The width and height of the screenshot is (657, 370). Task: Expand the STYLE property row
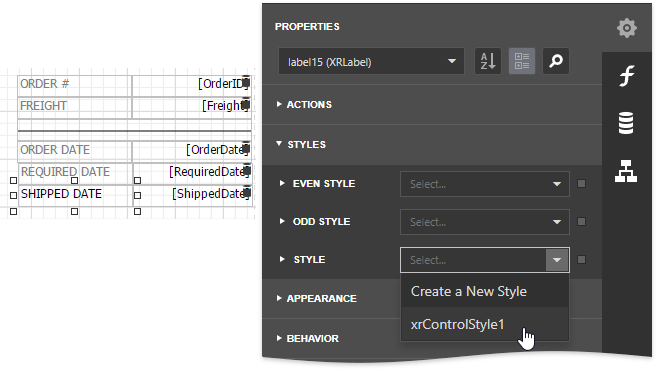point(282,259)
